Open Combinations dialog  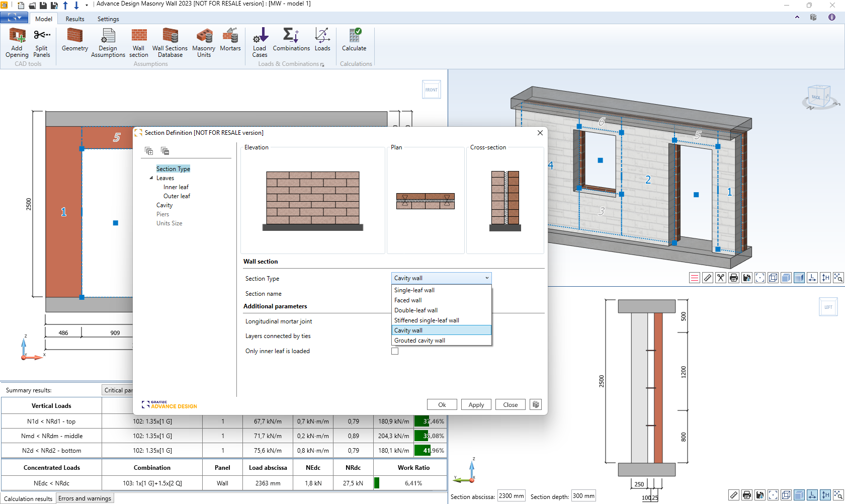tap(291, 39)
